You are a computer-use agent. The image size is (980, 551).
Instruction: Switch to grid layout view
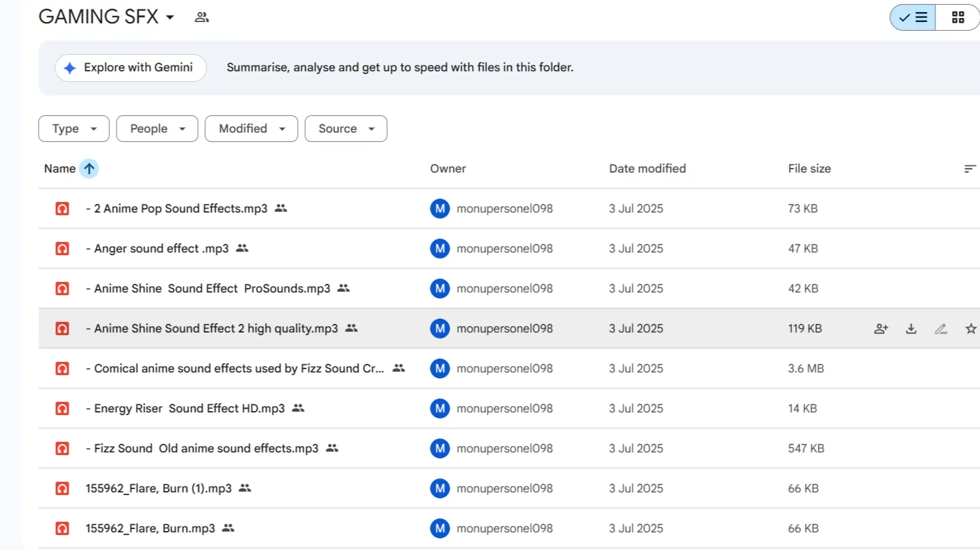[957, 17]
